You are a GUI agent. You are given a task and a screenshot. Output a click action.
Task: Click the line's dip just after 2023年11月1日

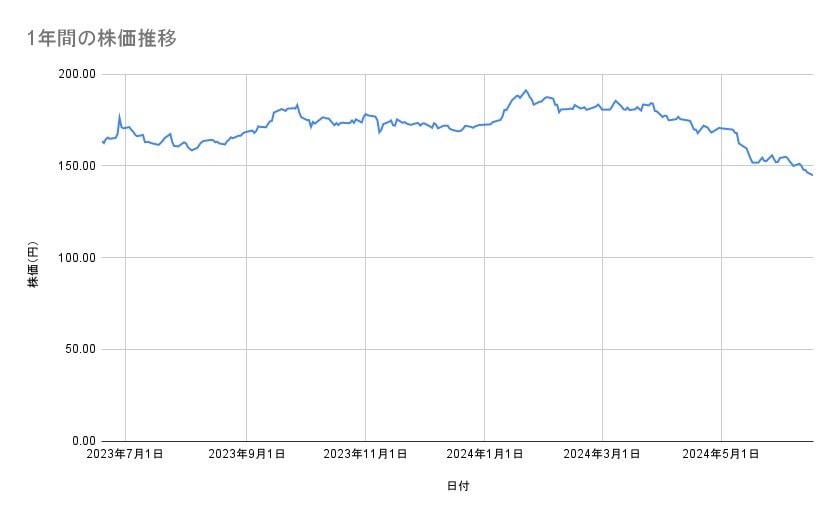point(379,132)
